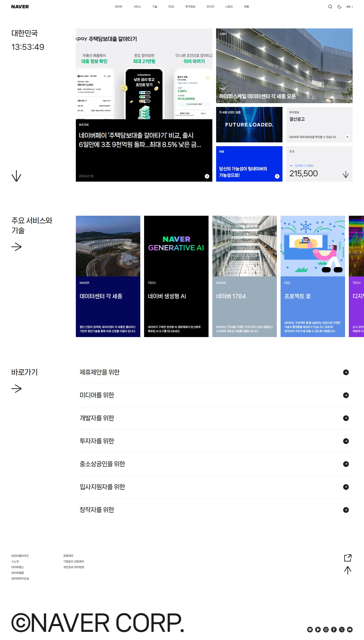Click the scroll-to-top up arrow in footer
Image resolution: width=364 pixels, height=640 pixels.
point(348,570)
